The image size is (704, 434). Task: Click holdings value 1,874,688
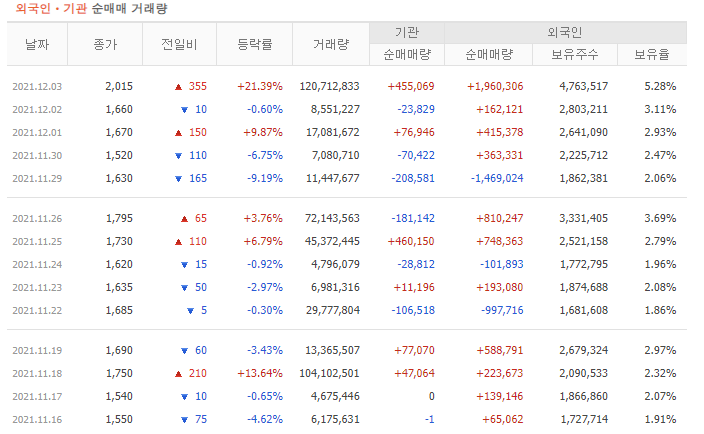point(584,287)
